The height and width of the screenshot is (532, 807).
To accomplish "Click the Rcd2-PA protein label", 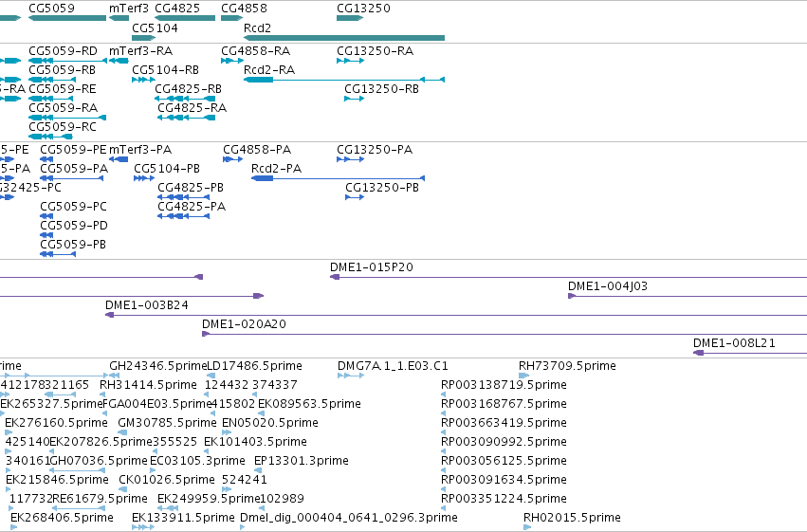I will pyautogui.click(x=276, y=169).
